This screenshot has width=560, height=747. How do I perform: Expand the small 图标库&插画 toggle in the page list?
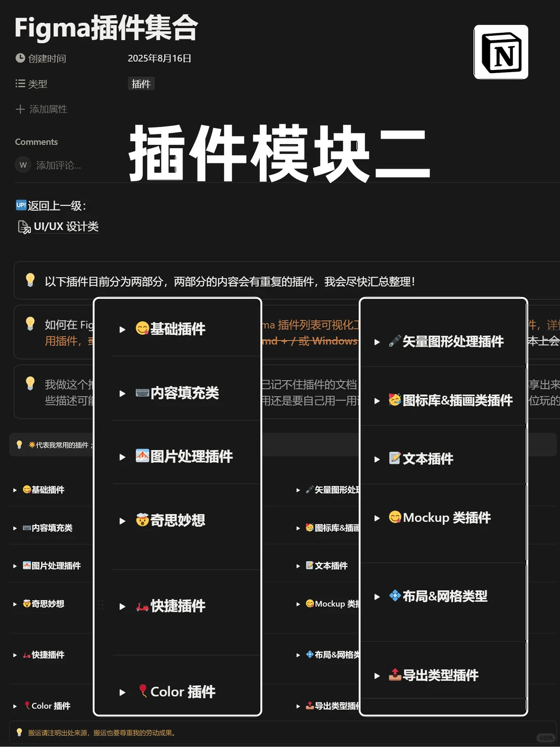point(298,528)
